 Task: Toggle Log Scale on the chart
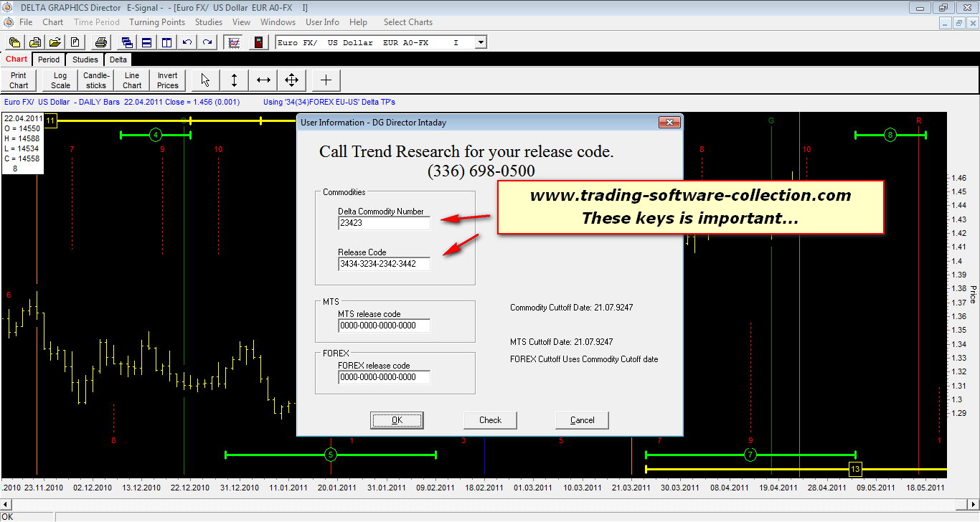click(x=60, y=80)
